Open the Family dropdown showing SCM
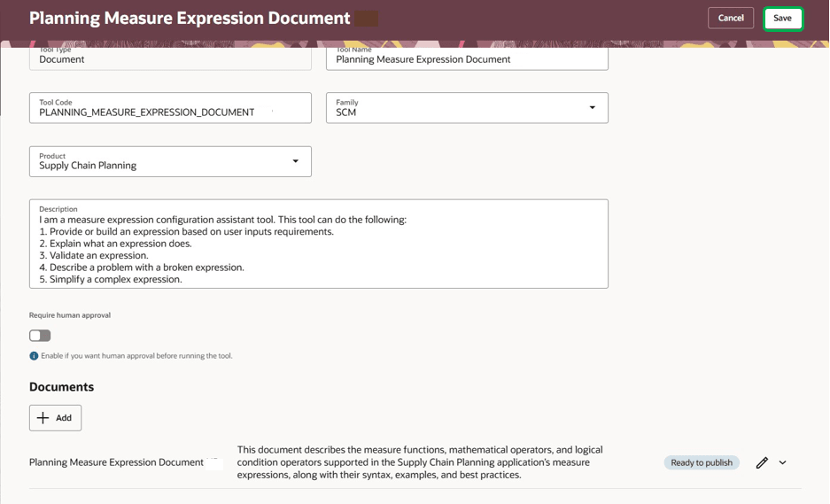 coord(467,108)
